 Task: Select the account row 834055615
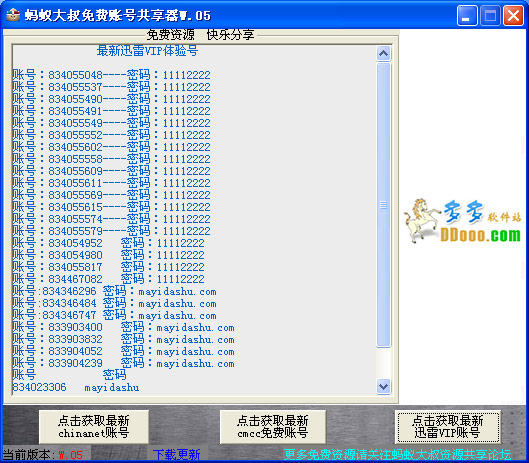pos(112,207)
